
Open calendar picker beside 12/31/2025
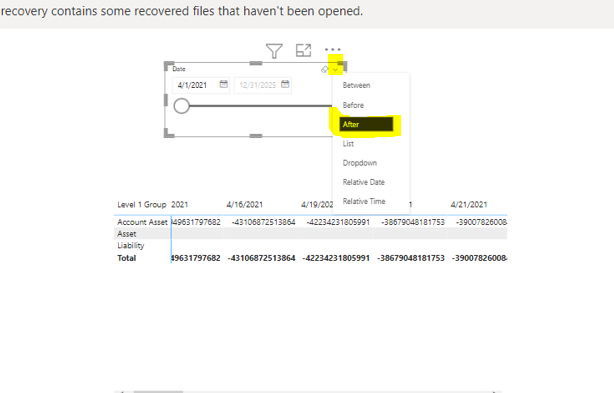(x=285, y=84)
